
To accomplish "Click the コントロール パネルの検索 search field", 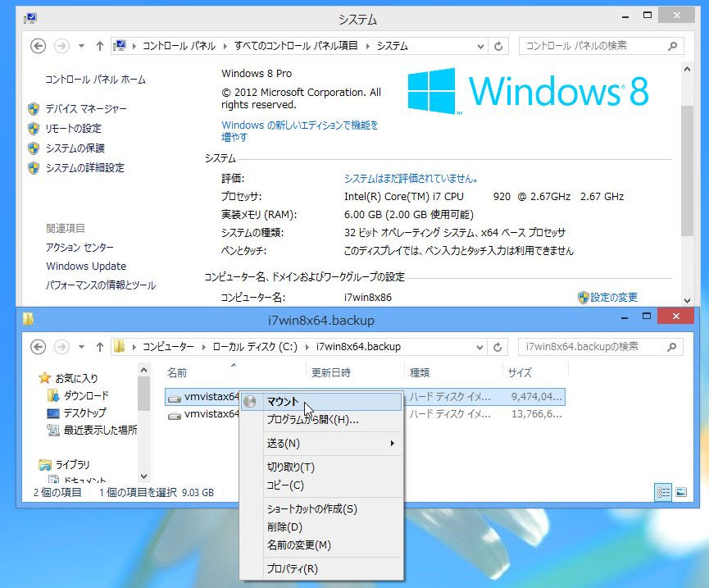I will click(x=601, y=46).
